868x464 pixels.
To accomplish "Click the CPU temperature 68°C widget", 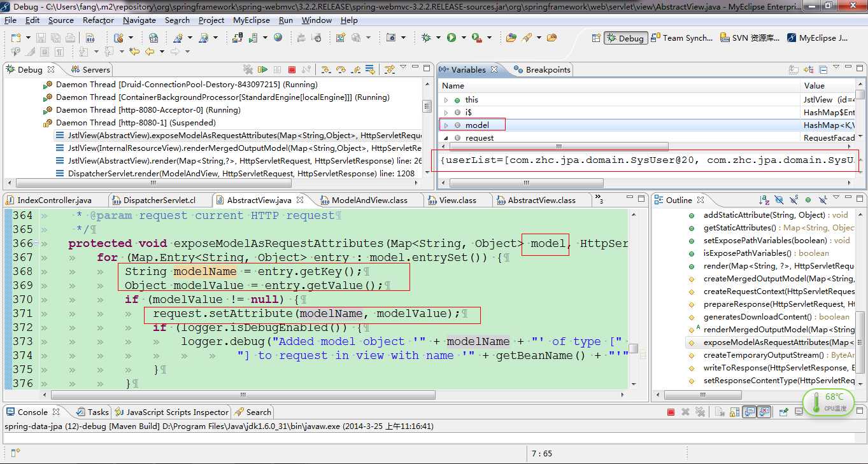I will [829, 402].
